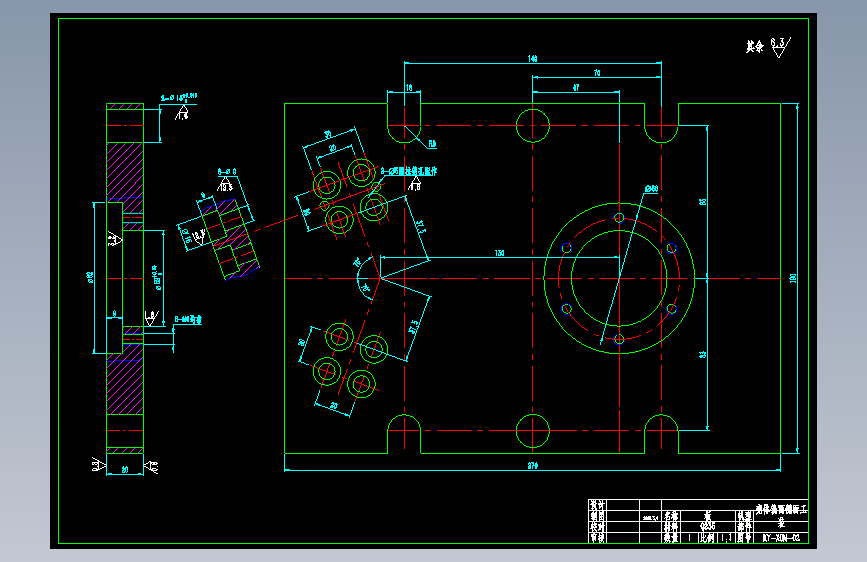Click the 140 dimension value
Viewport: 867px width, 562px height.
(x=532, y=59)
